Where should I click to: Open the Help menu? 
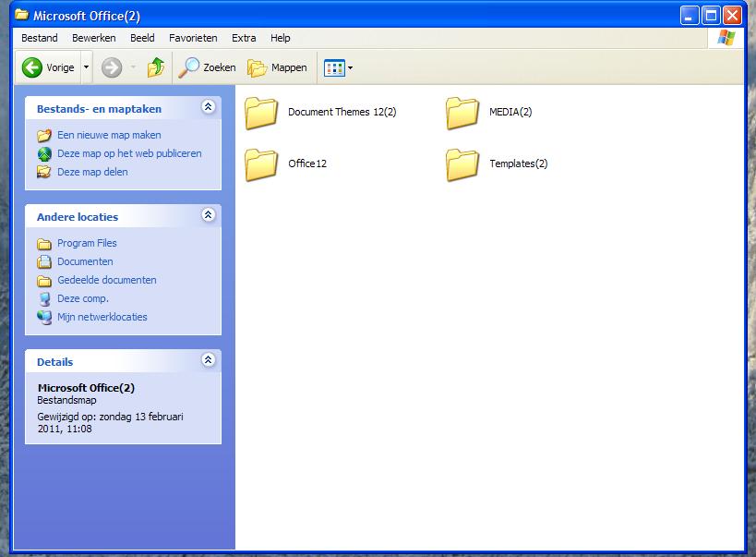(x=280, y=38)
